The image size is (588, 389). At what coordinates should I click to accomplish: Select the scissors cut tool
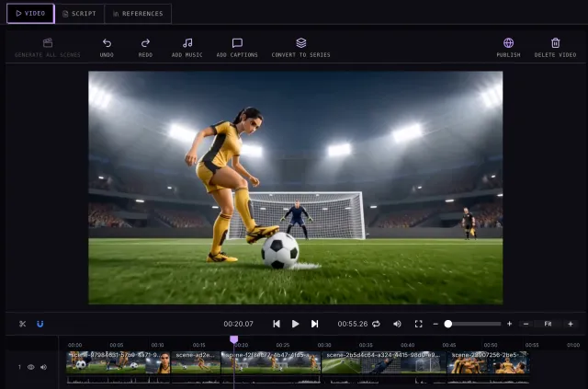22,324
